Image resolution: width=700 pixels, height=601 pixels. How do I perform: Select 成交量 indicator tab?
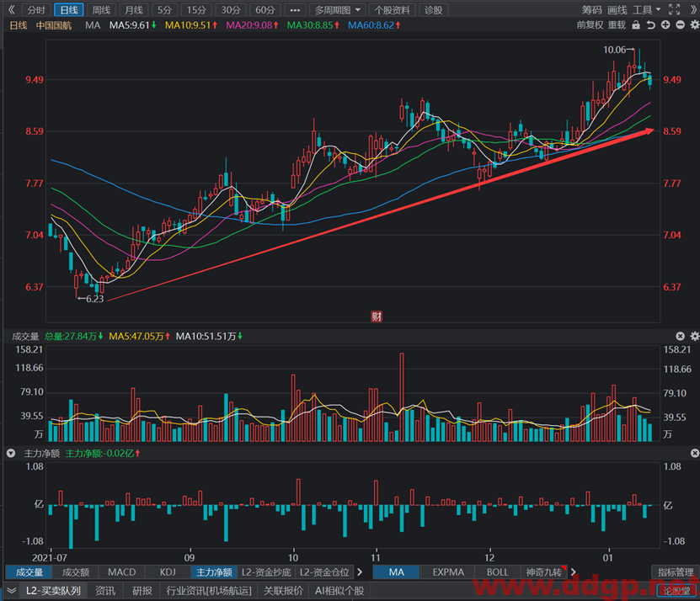click(x=29, y=572)
